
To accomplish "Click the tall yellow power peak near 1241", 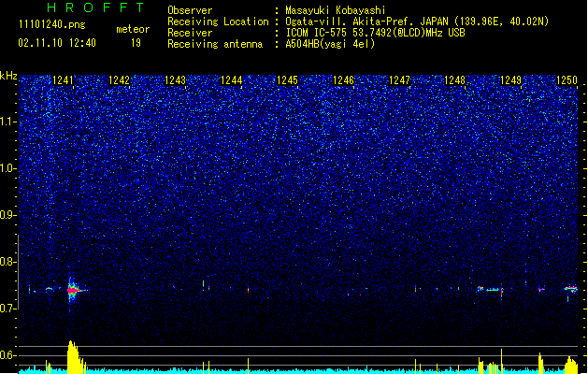I will coord(73,356).
